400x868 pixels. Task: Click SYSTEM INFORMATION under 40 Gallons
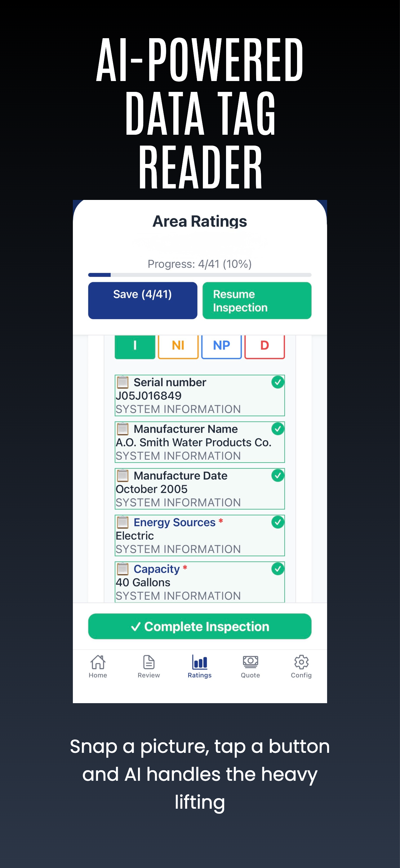click(178, 596)
